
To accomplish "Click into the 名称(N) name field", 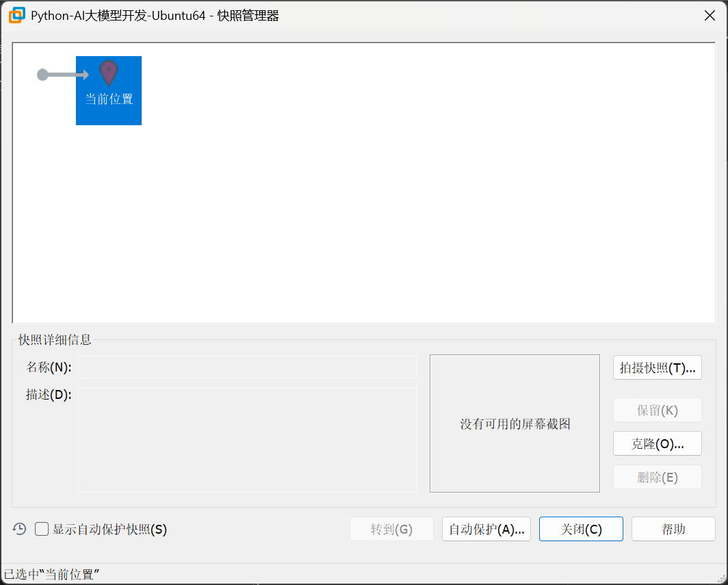I will tap(247, 367).
